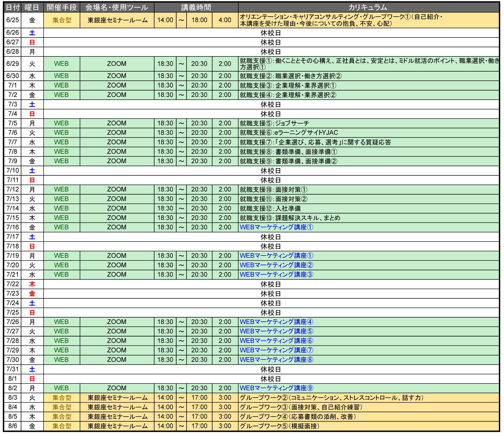The image size is (504, 436).
Task: Open WEBマーケティング講座⑧ link
Action: coord(277,360)
